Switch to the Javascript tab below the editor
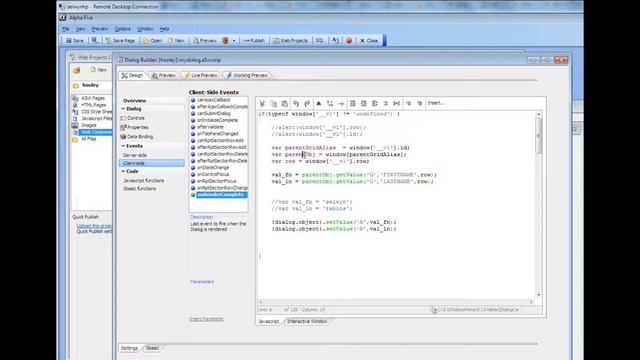640x360 pixels. pyautogui.click(x=269, y=322)
